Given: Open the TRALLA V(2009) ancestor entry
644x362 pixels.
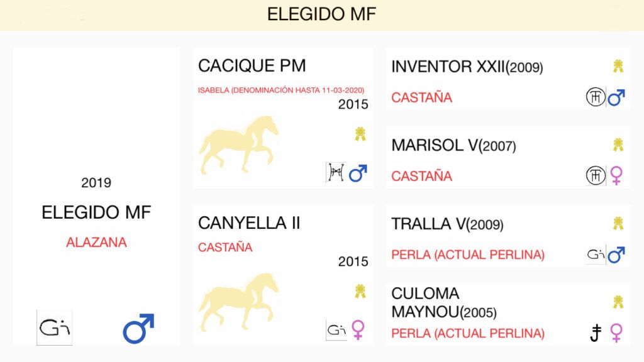Looking at the screenshot, I should pos(447,224).
